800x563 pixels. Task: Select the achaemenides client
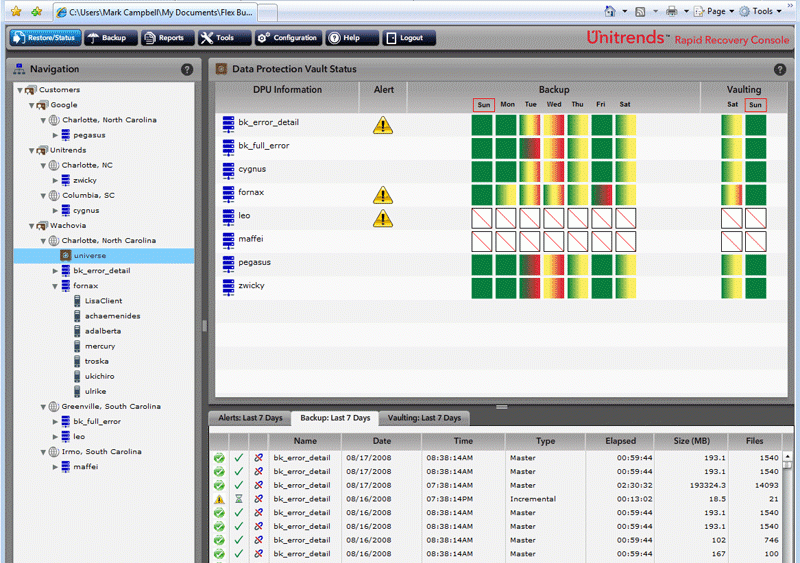112,316
